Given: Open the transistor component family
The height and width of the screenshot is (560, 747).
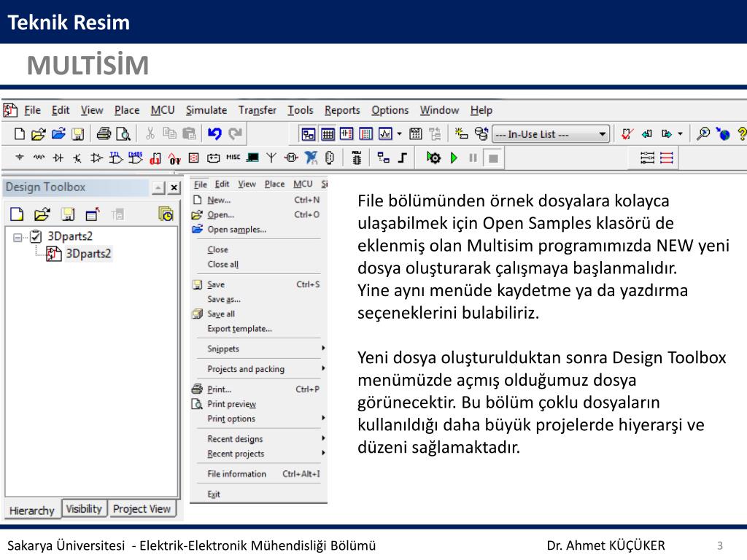Looking at the screenshot, I should point(77,157).
